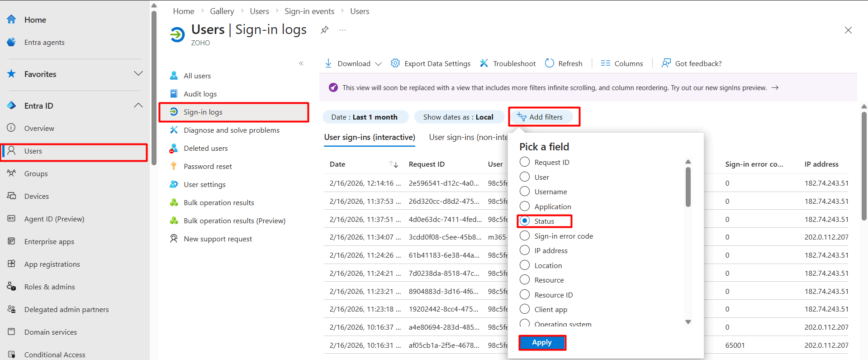Collapse the Users menu pane
Screen dimensions: 868x360
pyautogui.click(x=301, y=63)
